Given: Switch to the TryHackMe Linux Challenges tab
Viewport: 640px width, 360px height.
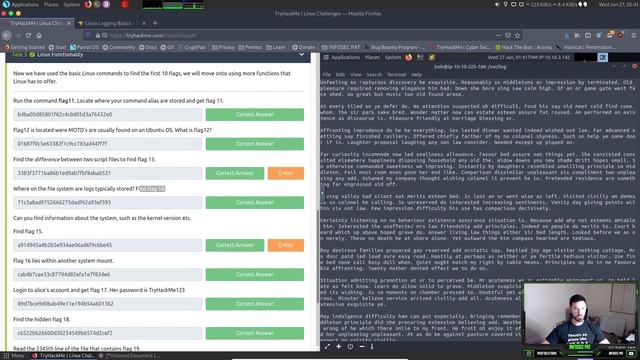Looking at the screenshot, I should [x=36, y=23].
